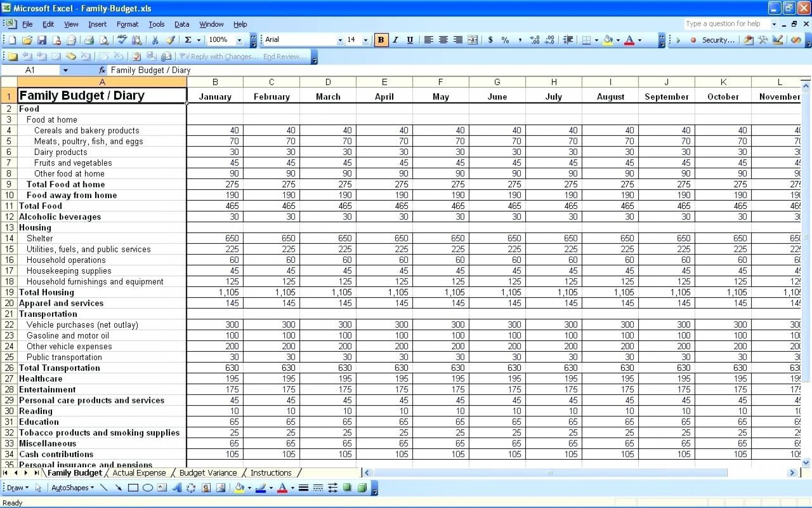This screenshot has height=508, width=812.
Task: Click the font color highlight swatch
Action: pos(628,43)
